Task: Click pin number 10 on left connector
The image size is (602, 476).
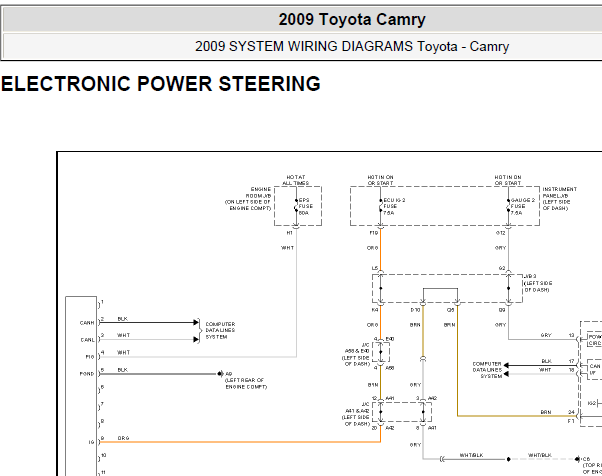Action: [x=104, y=455]
